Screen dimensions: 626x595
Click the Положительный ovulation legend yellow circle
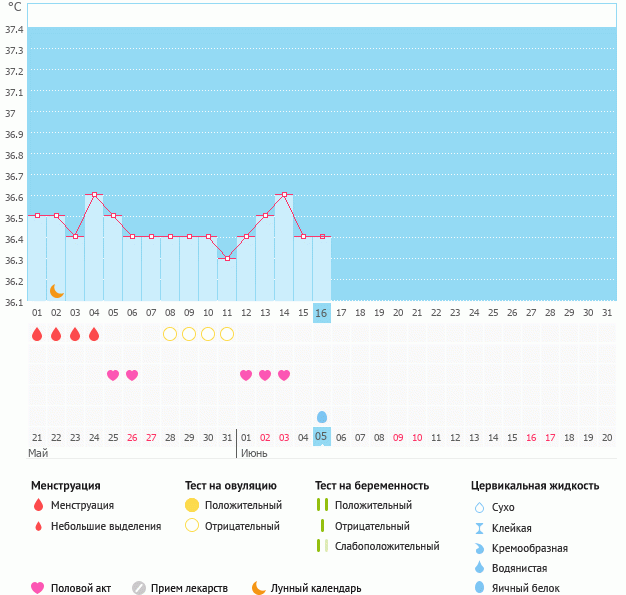[193, 506]
